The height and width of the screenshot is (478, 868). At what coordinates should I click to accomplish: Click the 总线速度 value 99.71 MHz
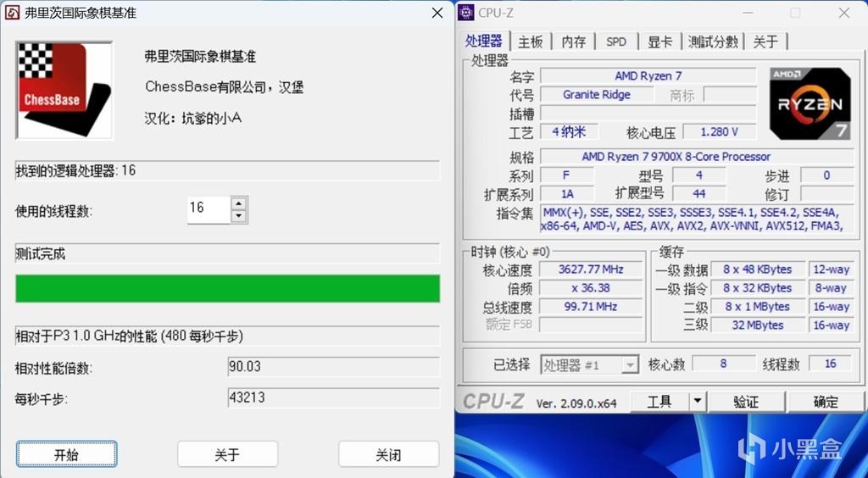click(x=591, y=307)
